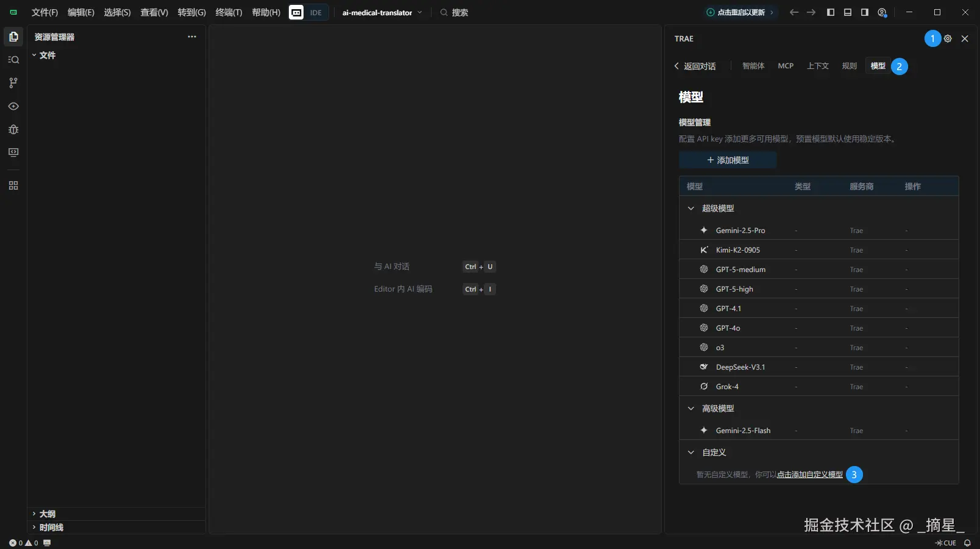Select the Gemini-2.5-Pro model row
The width and height of the screenshot is (980, 549).
point(818,230)
